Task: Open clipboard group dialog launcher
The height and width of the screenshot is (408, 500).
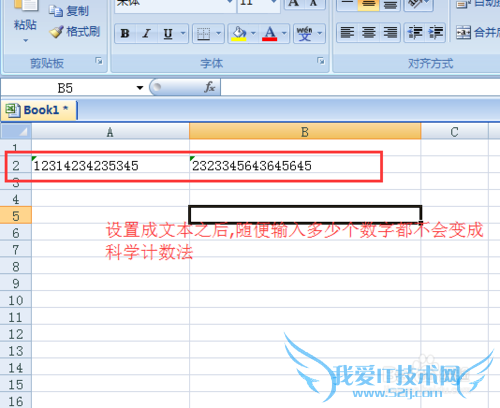Action: (x=99, y=61)
